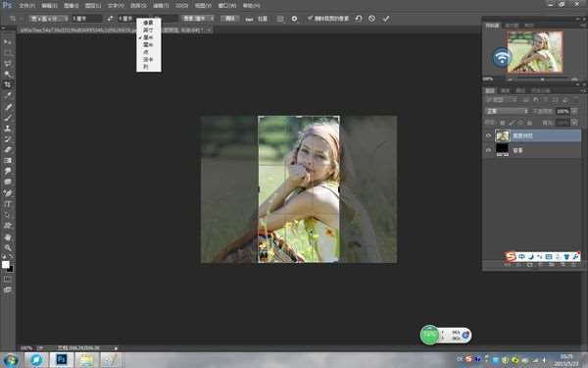This screenshot has width=588, height=368.
Task: Open the status bar info arrow
Action: (116, 348)
